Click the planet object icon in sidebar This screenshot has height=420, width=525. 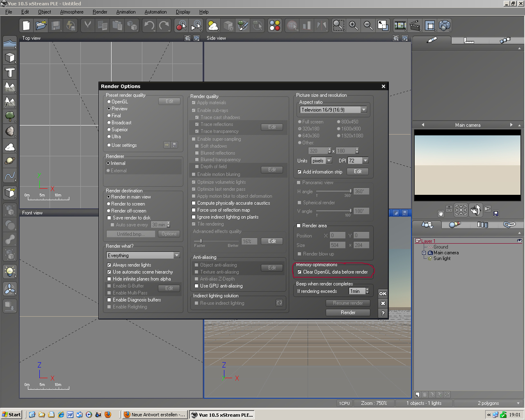(x=10, y=161)
